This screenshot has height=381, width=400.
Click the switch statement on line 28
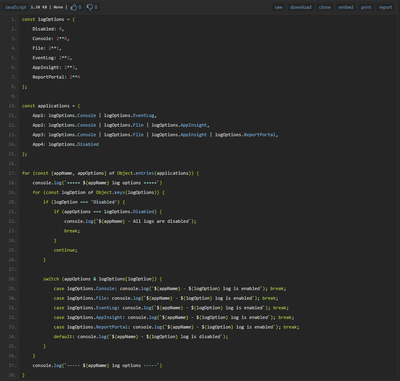(x=103, y=279)
